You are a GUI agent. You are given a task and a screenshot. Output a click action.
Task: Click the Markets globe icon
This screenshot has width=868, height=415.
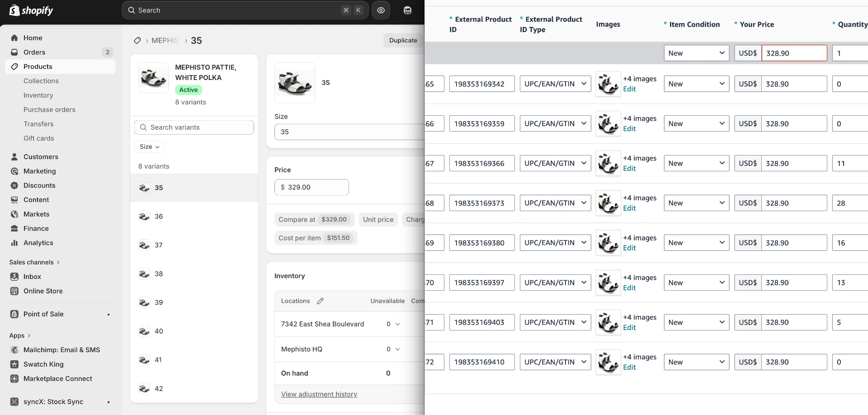pos(14,214)
